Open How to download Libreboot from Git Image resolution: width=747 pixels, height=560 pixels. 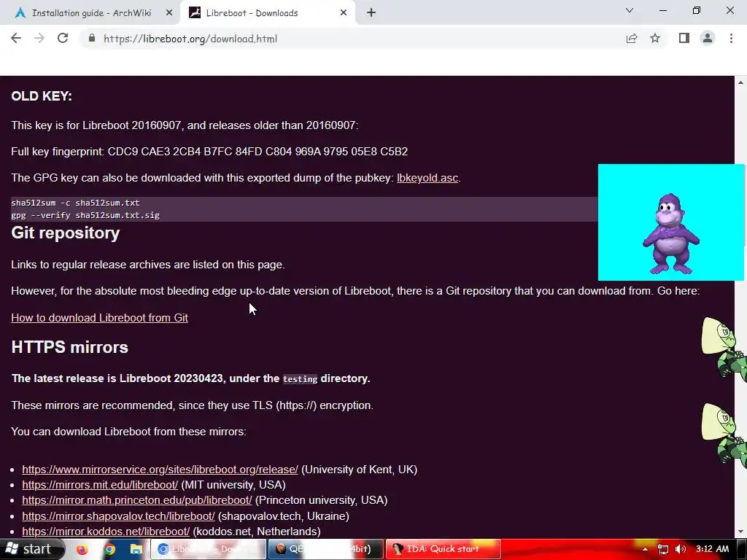point(99,318)
